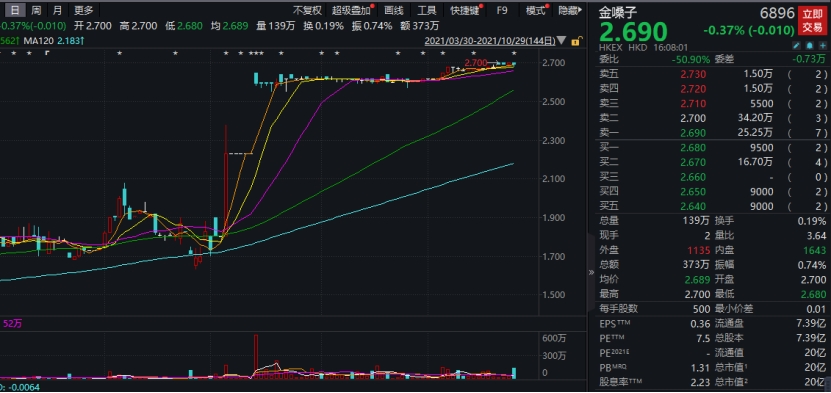Click the 内盘 value 1643

(816, 250)
